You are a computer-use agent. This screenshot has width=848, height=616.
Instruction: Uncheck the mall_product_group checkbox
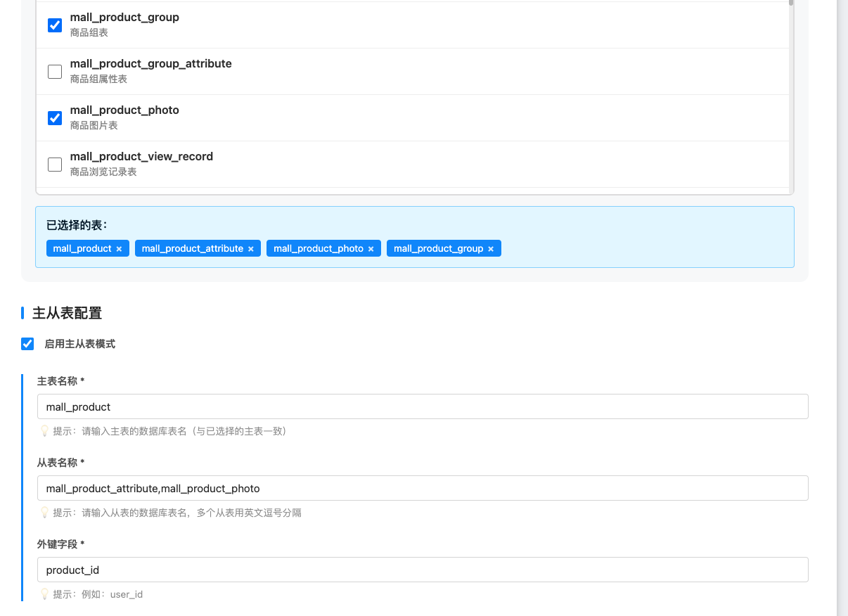[x=55, y=25]
